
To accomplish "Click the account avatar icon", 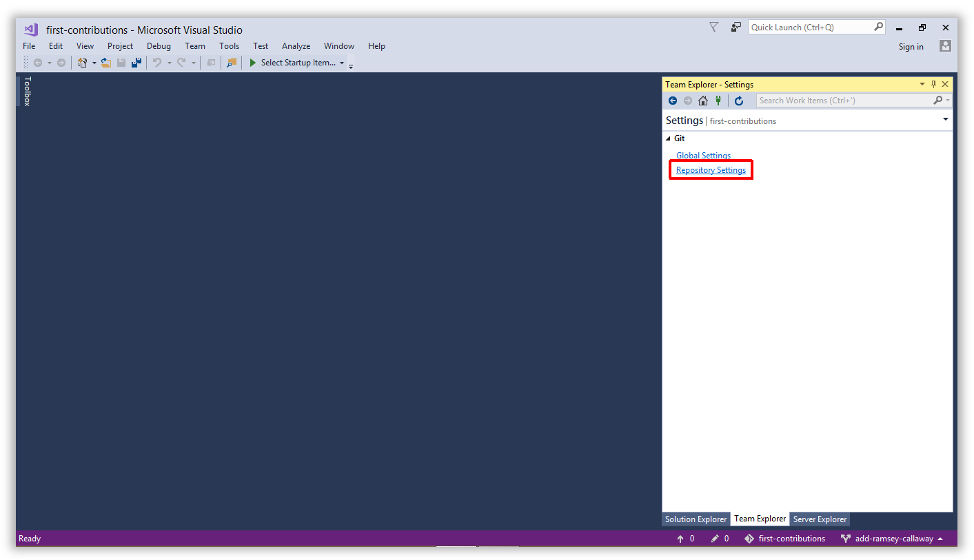I will pos(945,46).
